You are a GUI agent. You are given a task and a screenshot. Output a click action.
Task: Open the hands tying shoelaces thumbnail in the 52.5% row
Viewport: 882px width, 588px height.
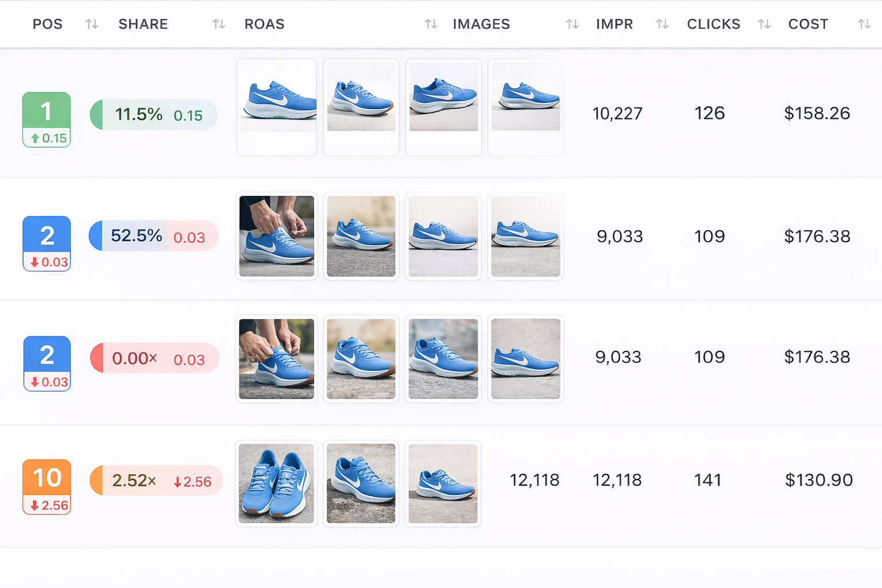click(277, 236)
